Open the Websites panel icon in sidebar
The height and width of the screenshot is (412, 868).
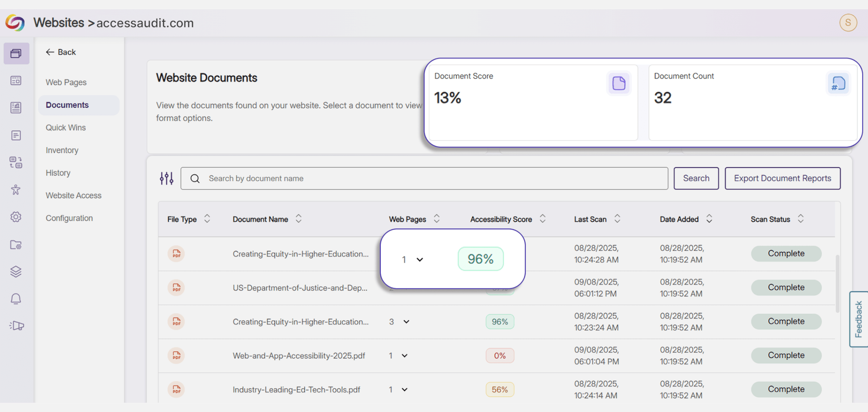16,53
